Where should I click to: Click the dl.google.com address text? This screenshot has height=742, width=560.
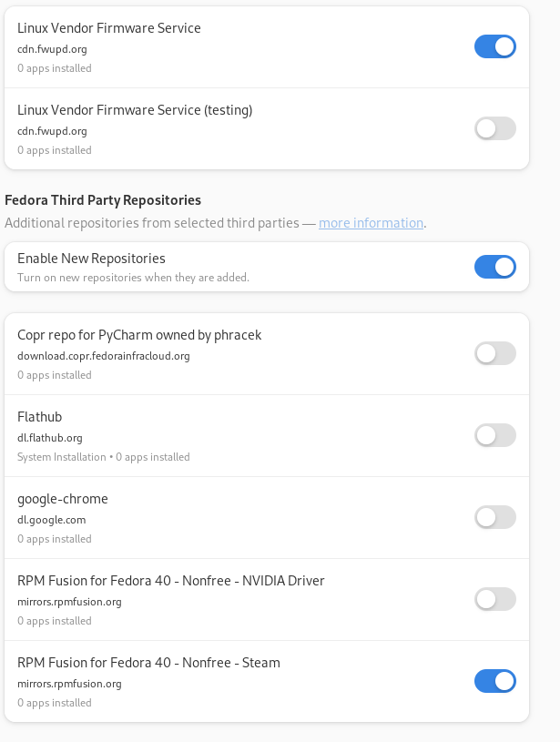pos(51,520)
